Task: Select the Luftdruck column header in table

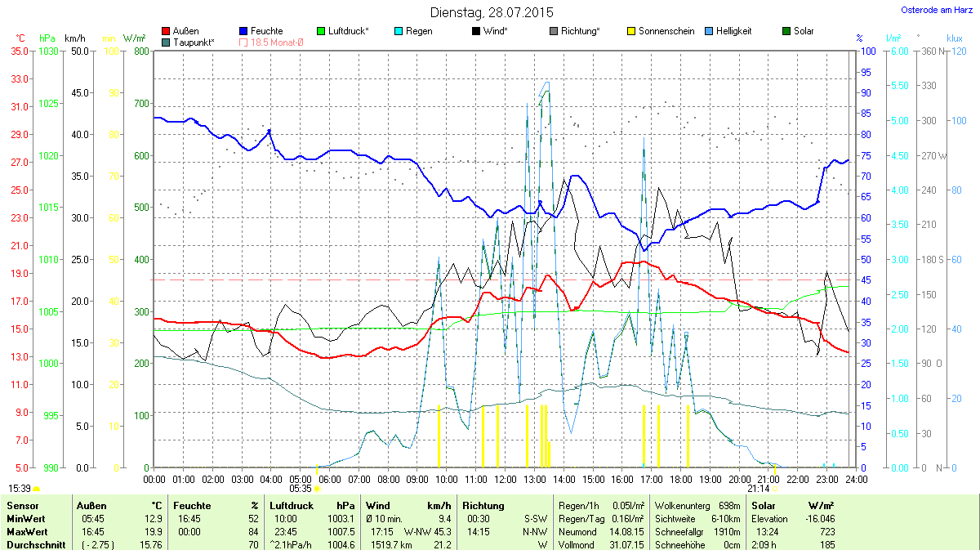Action: point(291,506)
